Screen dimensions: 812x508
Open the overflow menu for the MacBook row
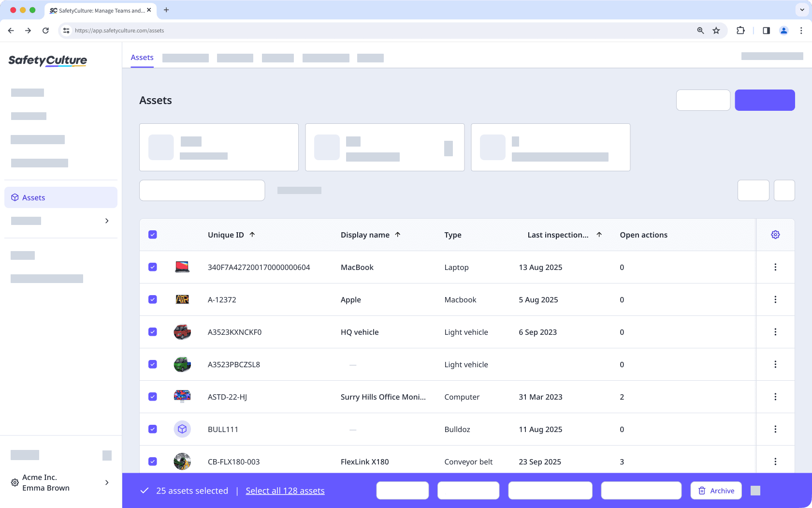[775, 267]
